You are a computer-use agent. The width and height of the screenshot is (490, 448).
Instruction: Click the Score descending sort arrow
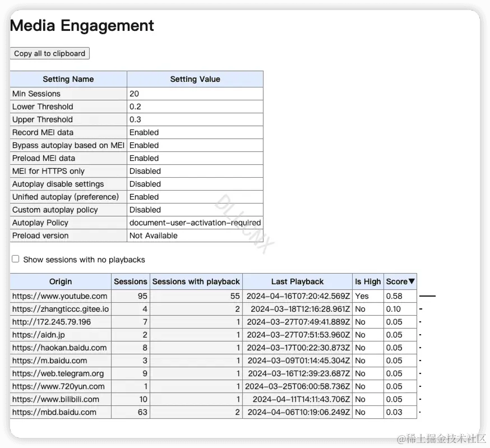coord(412,281)
